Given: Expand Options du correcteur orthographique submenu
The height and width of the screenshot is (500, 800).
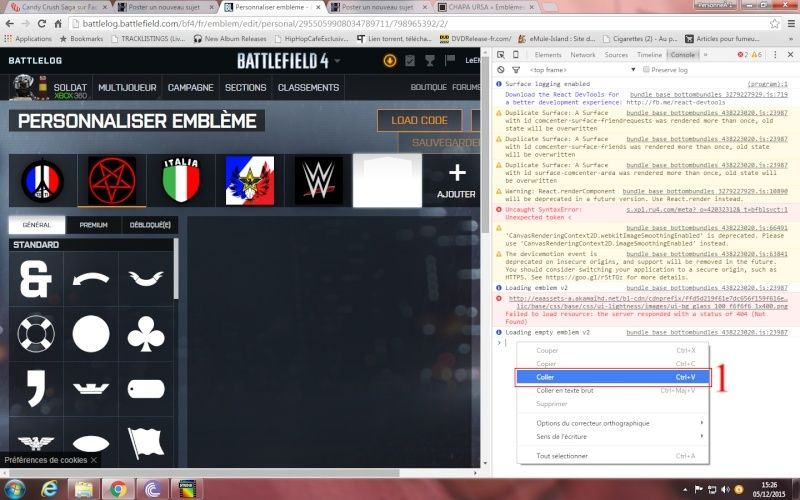Looking at the screenshot, I should pyautogui.click(x=612, y=423).
